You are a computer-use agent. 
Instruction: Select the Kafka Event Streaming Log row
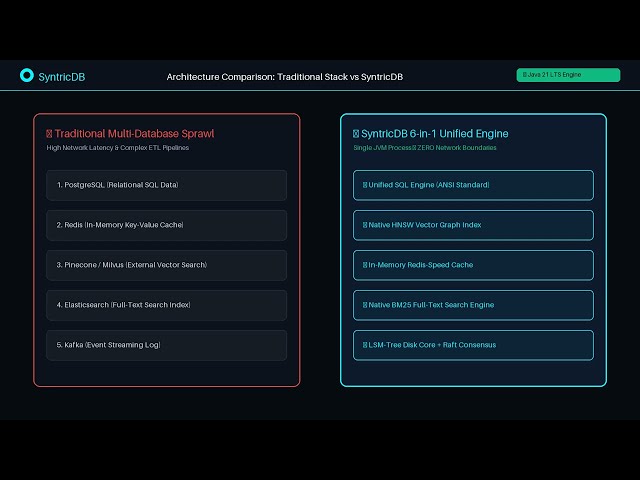(x=167, y=345)
